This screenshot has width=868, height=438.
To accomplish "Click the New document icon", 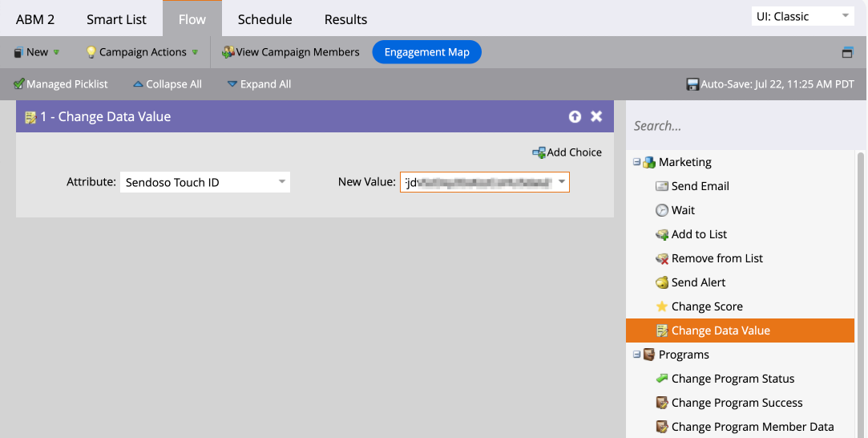I will (18, 52).
